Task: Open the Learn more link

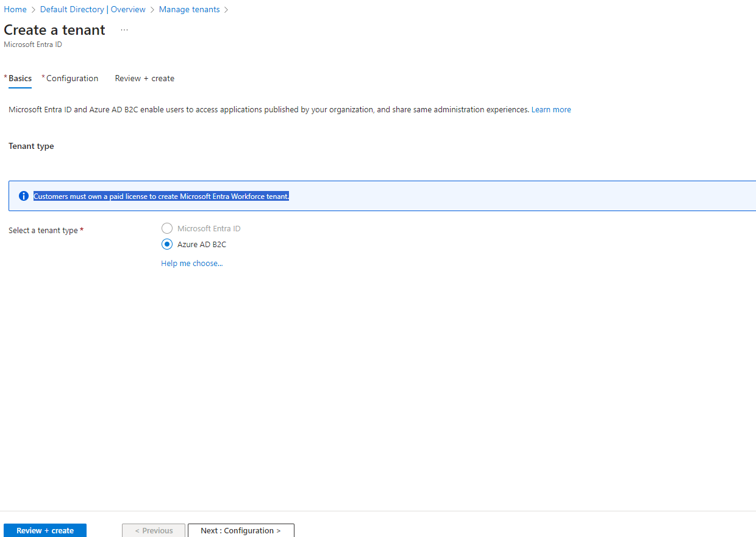Action: tap(551, 109)
